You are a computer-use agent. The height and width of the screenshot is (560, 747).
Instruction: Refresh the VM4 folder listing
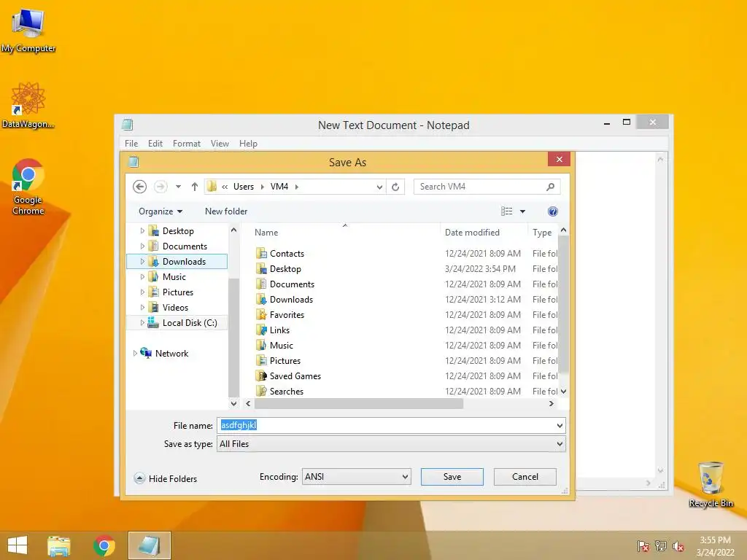395,187
